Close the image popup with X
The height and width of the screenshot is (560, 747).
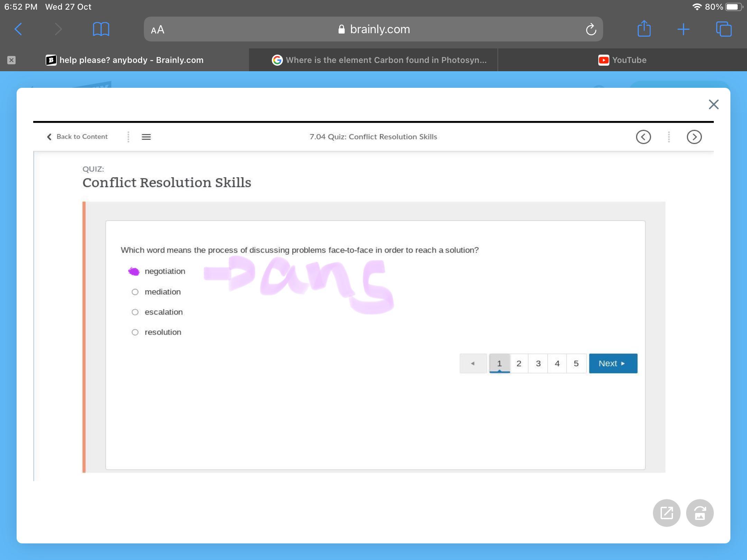(713, 104)
